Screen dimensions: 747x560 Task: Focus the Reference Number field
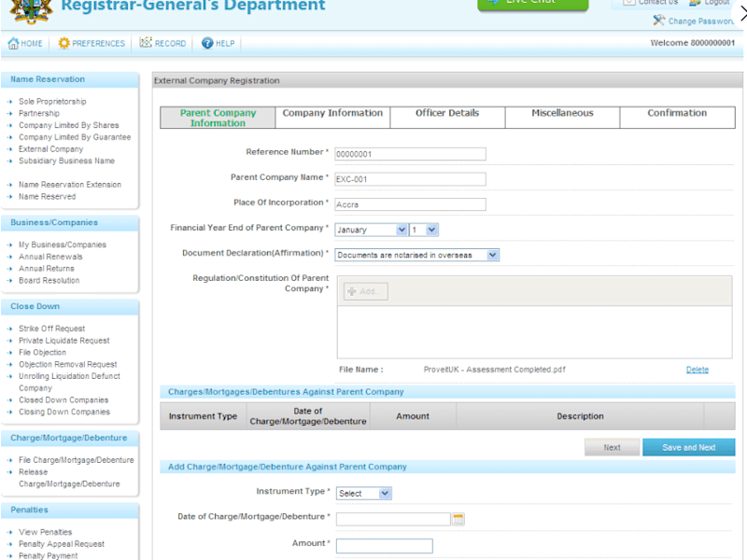[x=410, y=154]
